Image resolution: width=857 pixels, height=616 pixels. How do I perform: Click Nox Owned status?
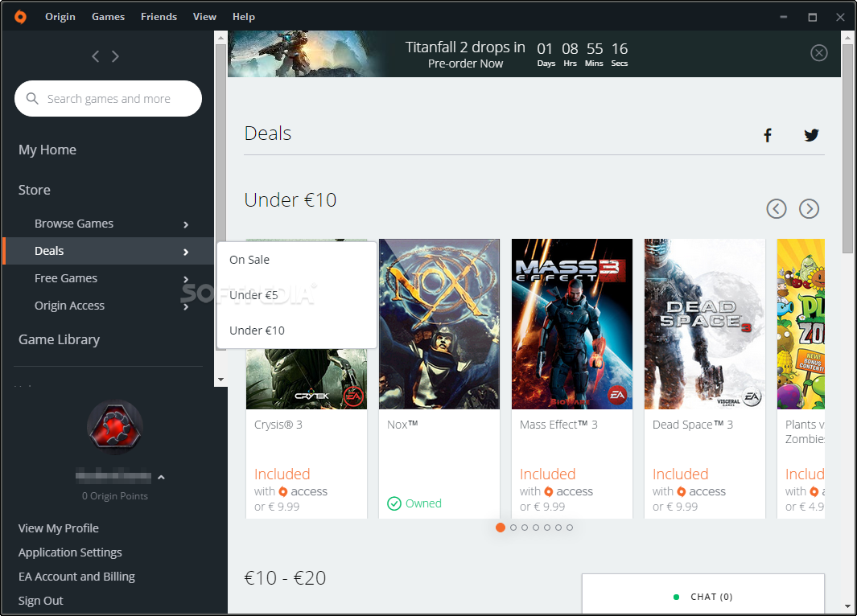(414, 503)
